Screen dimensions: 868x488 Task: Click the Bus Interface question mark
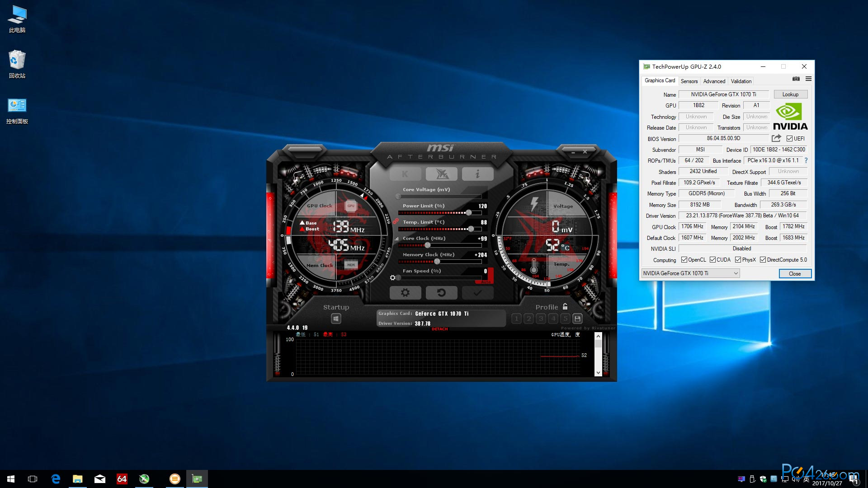click(806, 160)
